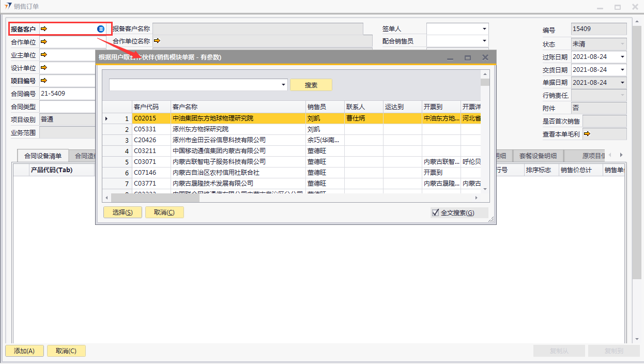Click the 选择(S) button
The height and width of the screenshot is (364, 644).
point(122,212)
